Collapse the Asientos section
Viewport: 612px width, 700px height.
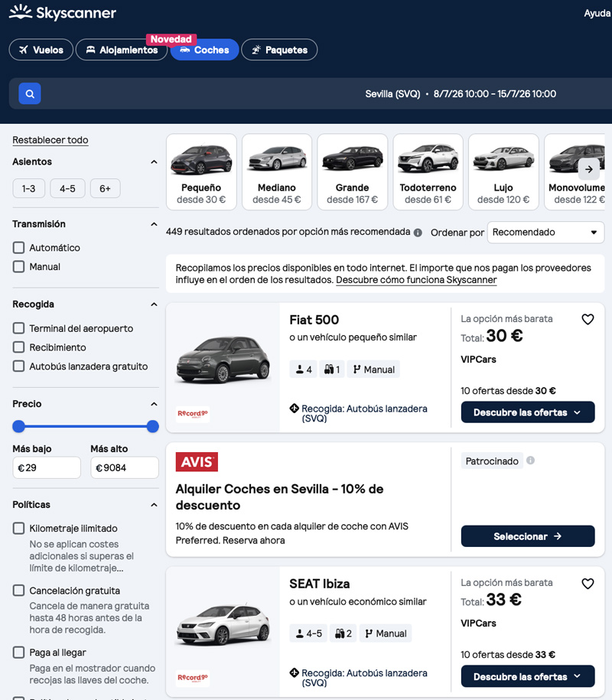click(154, 162)
